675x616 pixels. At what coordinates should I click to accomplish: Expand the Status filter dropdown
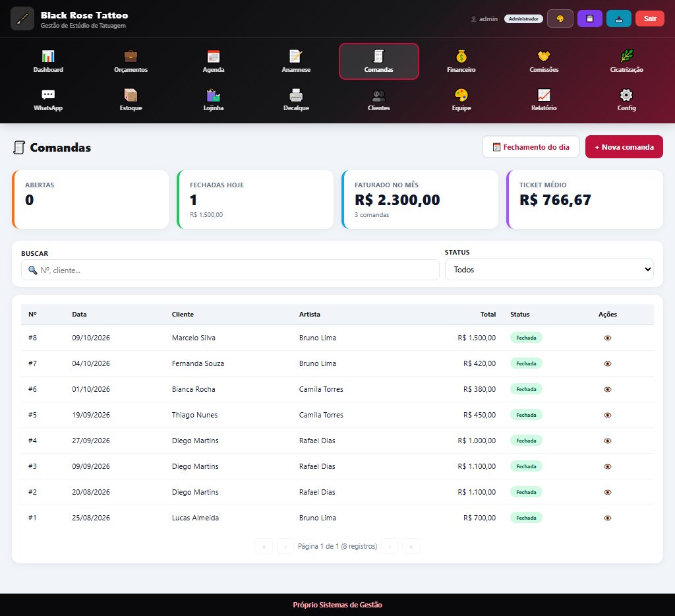pos(549,269)
